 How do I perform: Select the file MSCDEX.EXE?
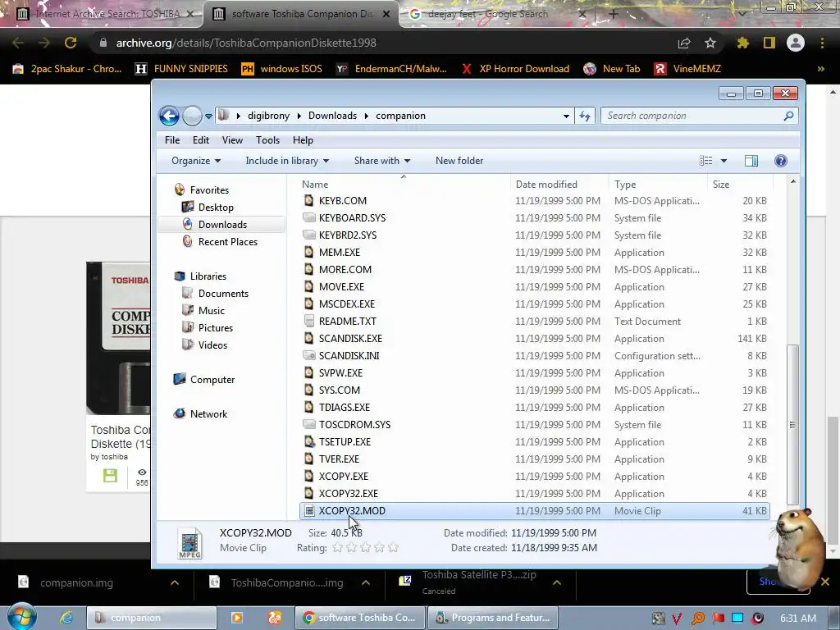tap(347, 304)
